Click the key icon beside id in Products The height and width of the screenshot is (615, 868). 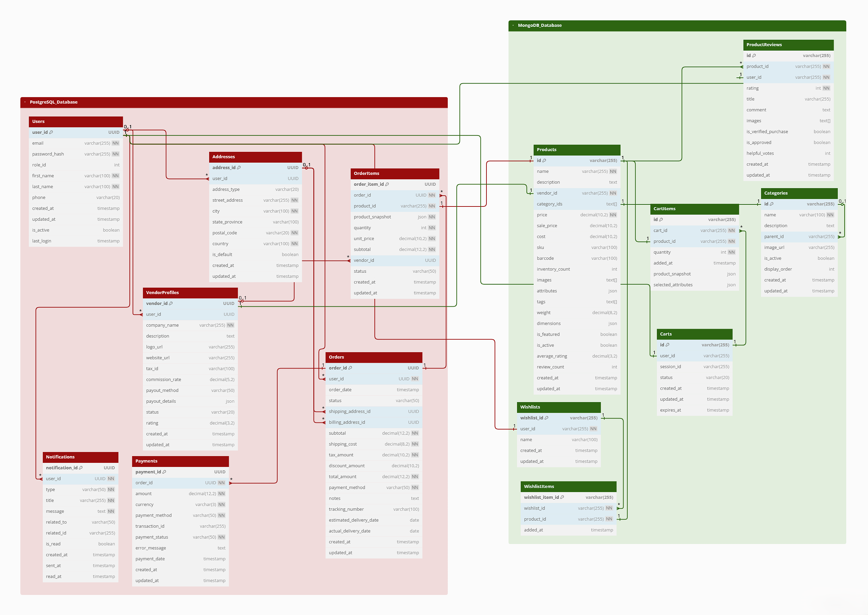click(x=544, y=160)
